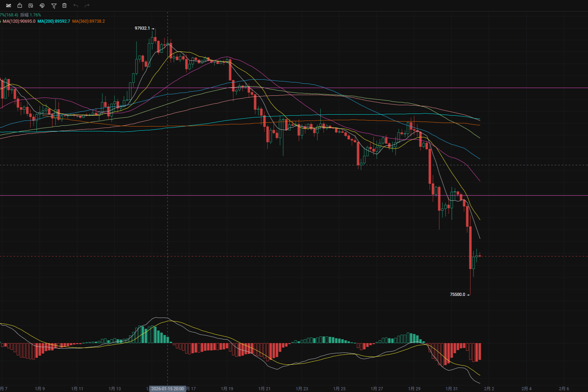The height and width of the screenshot is (392, 588).
Task: Click the filter funnel icon
Action: pos(54,6)
